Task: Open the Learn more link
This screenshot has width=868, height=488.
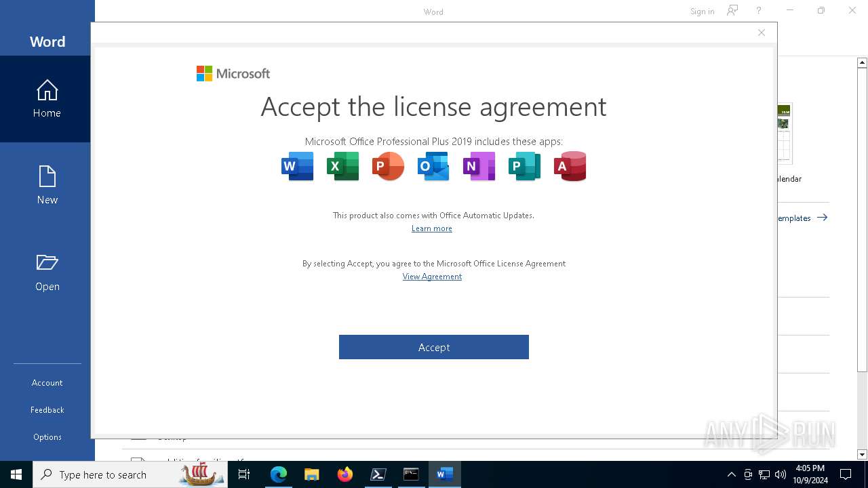Action: tap(432, 228)
